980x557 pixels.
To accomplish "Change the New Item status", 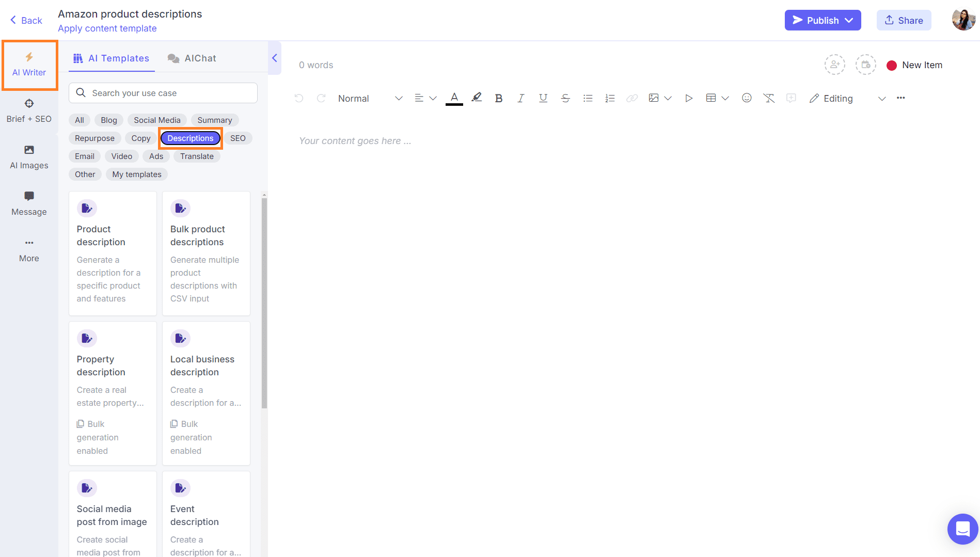I will (x=914, y=65).
